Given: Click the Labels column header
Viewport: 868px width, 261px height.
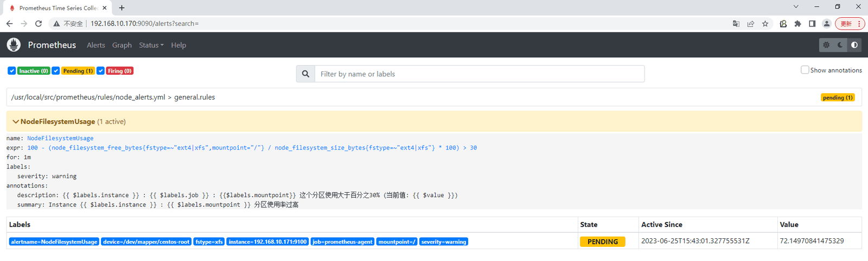Looking at the screenshot, I should (20, 224).
